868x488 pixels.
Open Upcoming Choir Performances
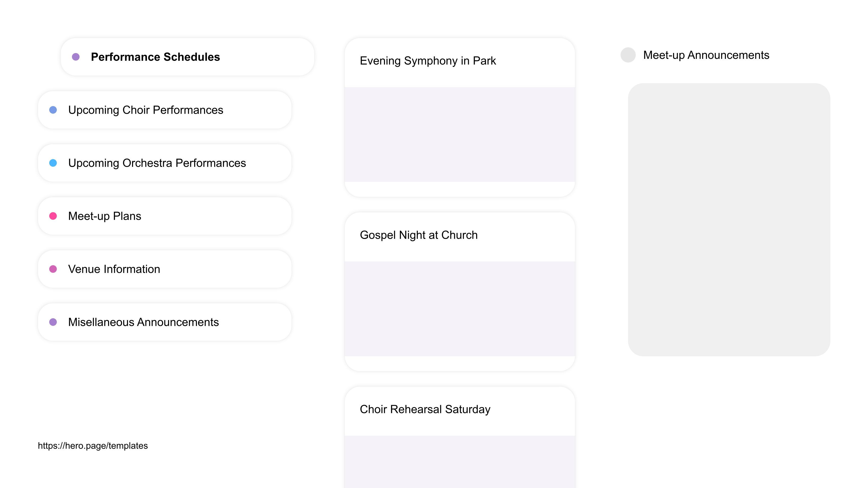click(x=165, y=110)
